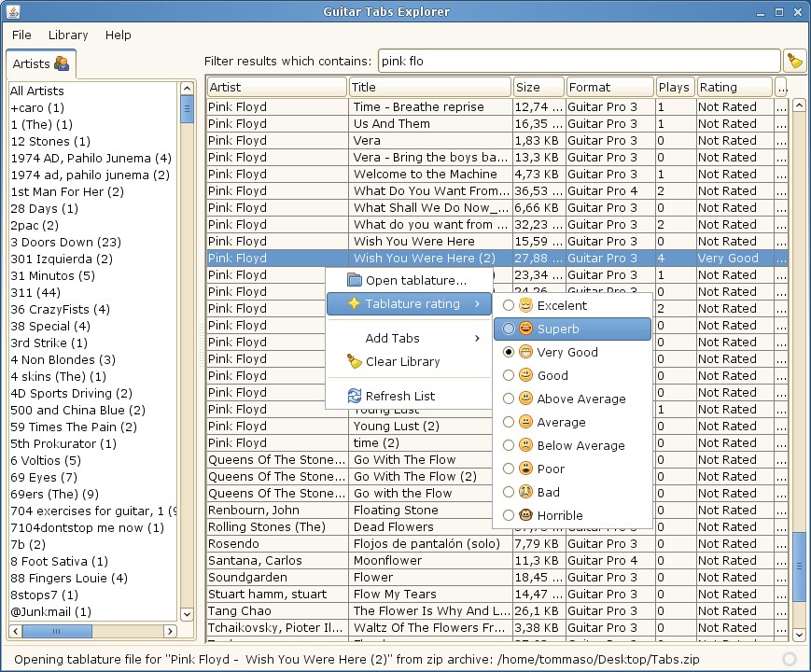811x672 pixels.
Task: Click the Below Average frowning face icon
Action: pyautogui.click(x=525, y=445)
